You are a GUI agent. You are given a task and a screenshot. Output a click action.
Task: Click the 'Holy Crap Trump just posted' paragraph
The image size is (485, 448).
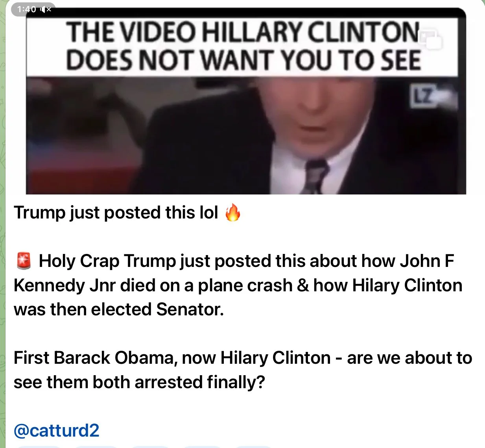(x=238, y=285)
